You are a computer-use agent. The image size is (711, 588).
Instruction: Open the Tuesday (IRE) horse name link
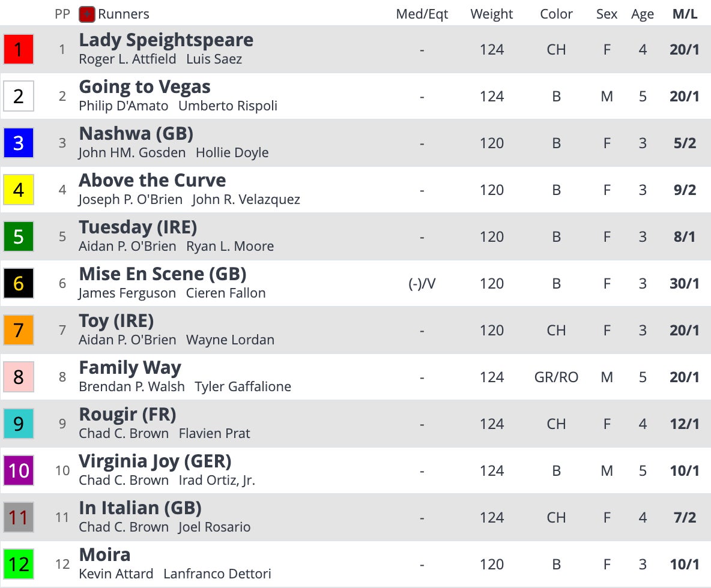coord(138,227)
